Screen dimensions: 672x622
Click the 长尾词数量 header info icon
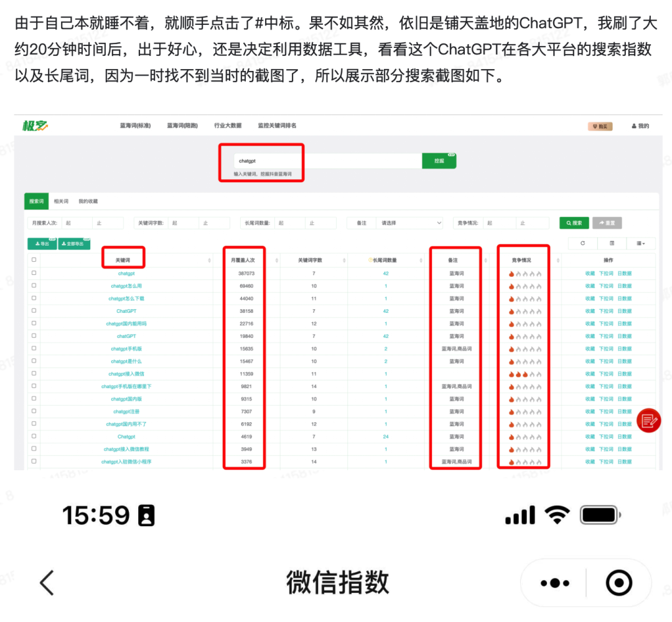click(370, 260)
